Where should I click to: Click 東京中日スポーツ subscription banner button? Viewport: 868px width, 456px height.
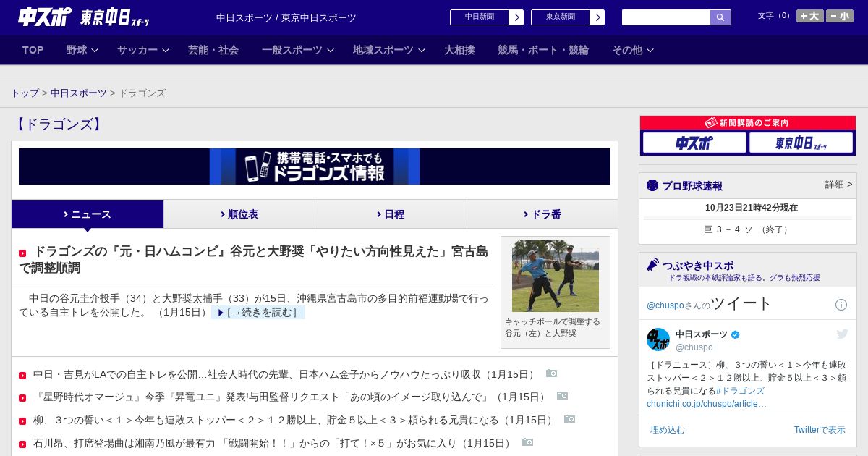(x=801, y=143)
